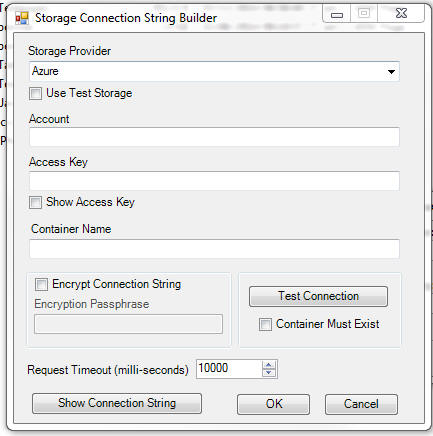Dismiss the dialog with Cancel

coord(361,404)
